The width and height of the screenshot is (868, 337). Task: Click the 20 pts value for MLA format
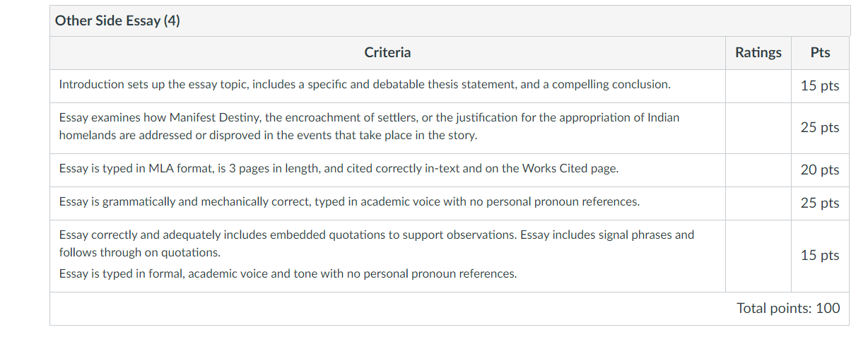[820, 170]
